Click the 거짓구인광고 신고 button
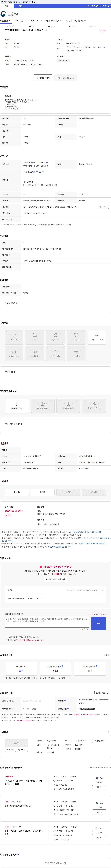The image size is (111, 868). click(x=103, y=693)
